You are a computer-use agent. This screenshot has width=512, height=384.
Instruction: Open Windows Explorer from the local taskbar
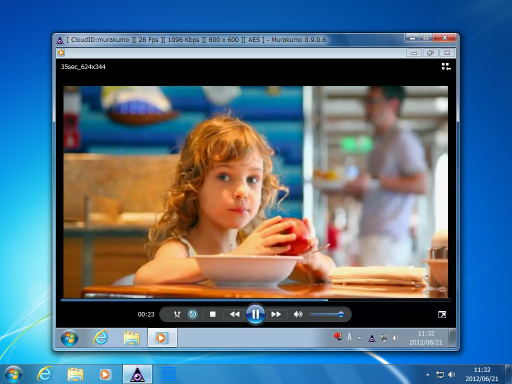[75, 374]
